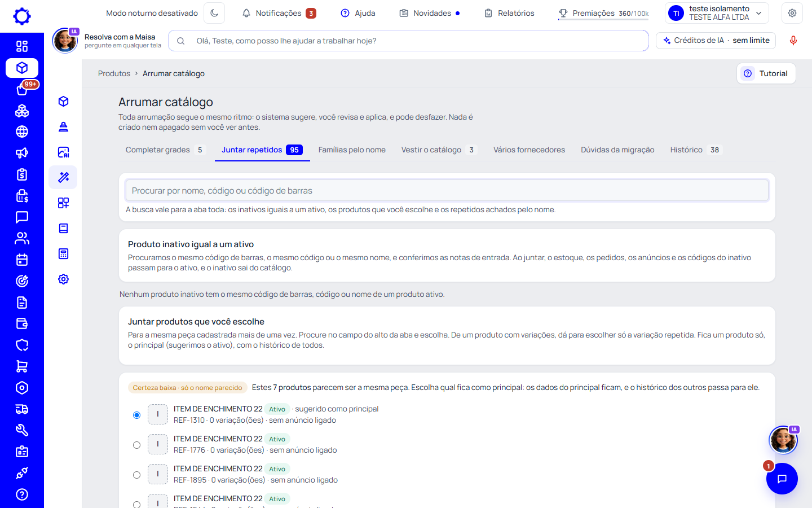Open the Créditos de IA selector

click(x=716, y=41)
